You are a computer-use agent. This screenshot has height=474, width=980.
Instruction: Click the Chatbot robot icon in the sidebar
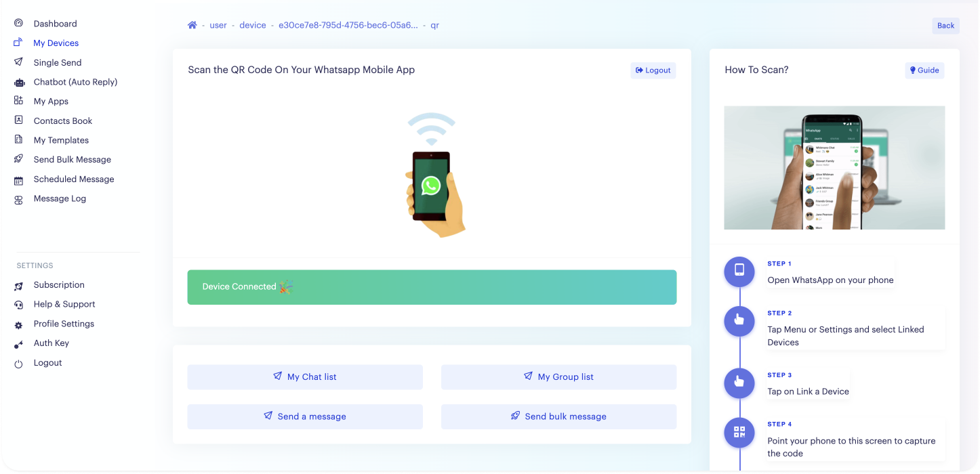point(19,83)
